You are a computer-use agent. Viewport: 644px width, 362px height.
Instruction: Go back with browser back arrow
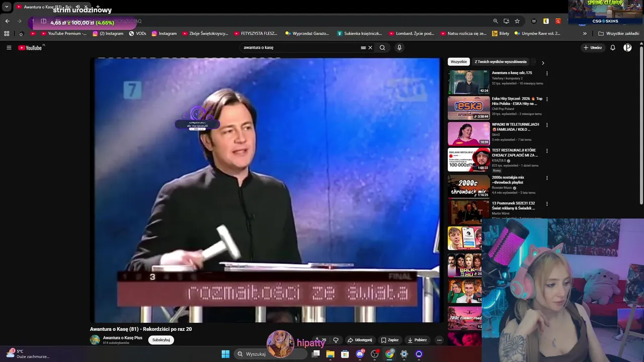7,21
